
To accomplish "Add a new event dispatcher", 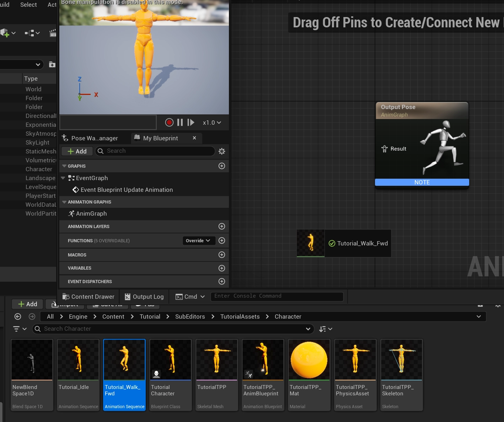I will click(x=222, y=281).
